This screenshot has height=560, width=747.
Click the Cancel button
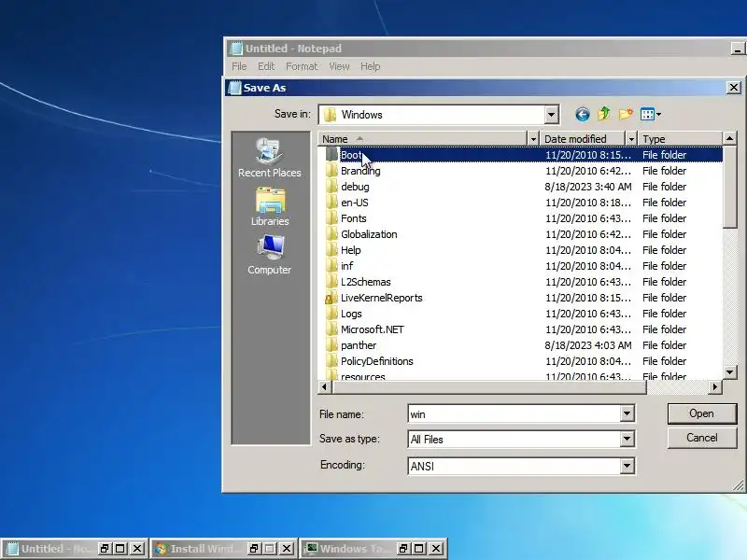pos(702,438)
